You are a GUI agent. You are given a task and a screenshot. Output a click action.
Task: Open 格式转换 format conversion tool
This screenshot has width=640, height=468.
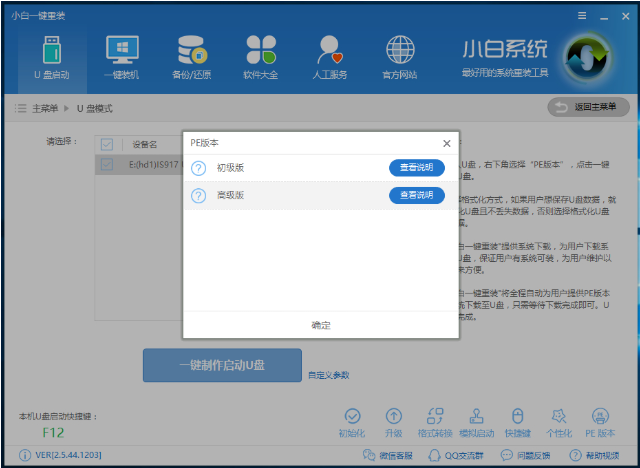tap(435, 422)
